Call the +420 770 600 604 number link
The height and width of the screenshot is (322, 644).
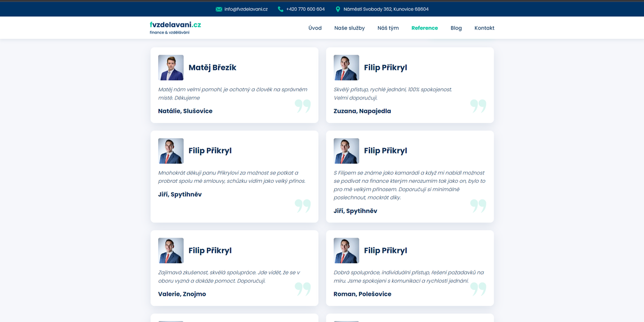(x=305, y=10)
